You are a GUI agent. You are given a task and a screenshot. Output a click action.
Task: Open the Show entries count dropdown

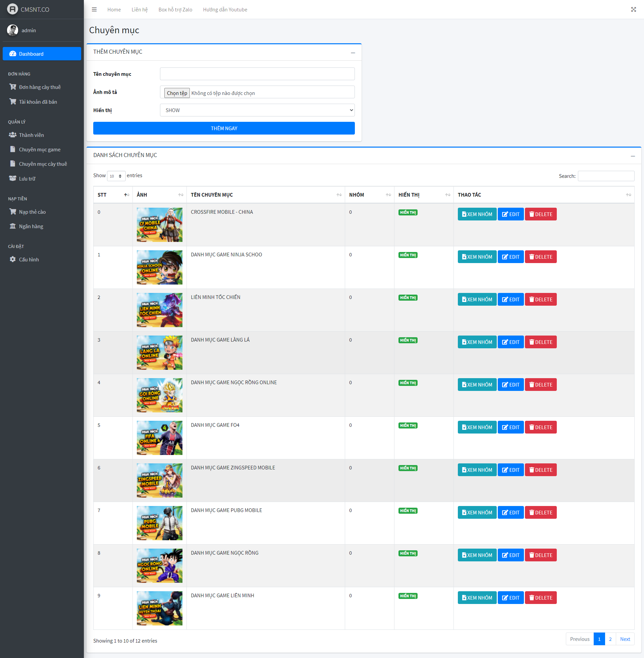(116, 176)
